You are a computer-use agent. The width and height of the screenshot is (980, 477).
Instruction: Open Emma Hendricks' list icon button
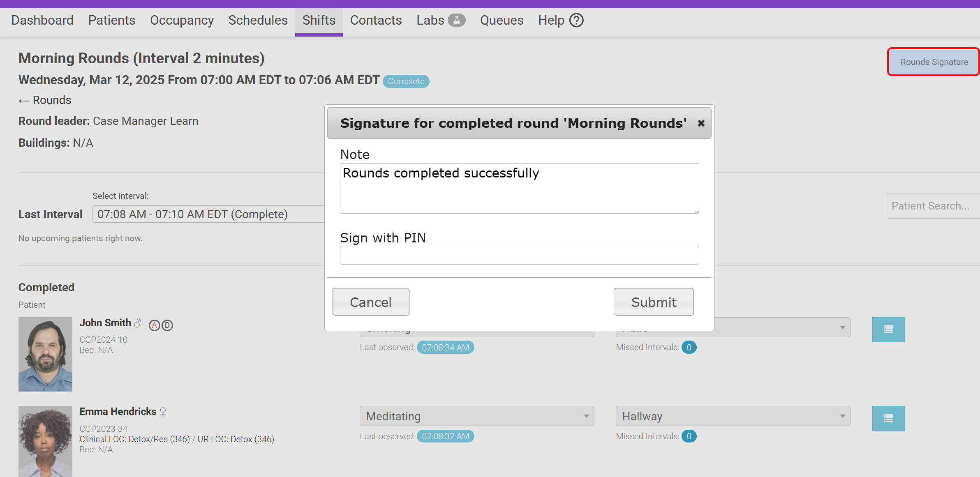click(x=888, y=418)
